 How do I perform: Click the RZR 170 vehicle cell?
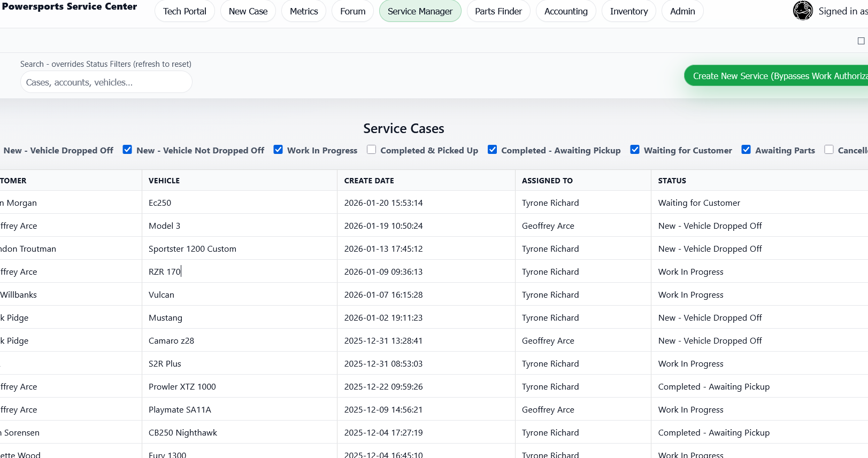[x=239, y=271]
